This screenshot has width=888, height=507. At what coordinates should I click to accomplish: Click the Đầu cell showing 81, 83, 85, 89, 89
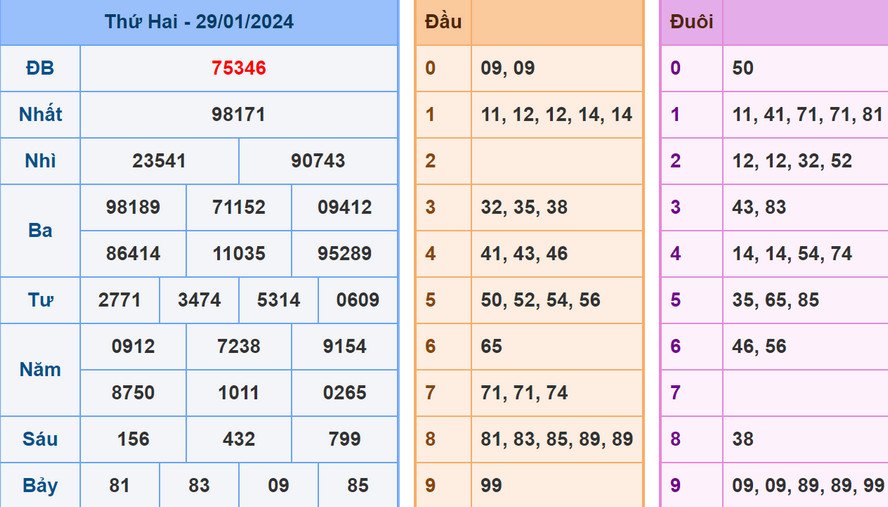pos(556,439)
